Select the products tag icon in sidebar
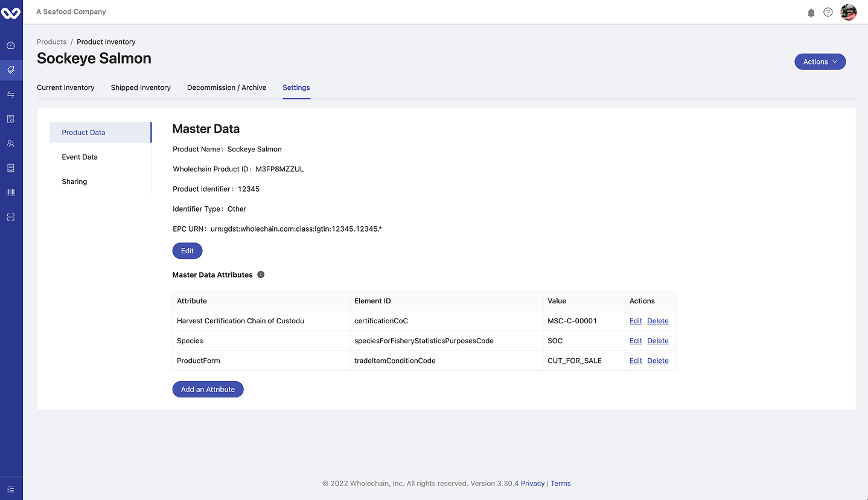 [x=11, y=70]
